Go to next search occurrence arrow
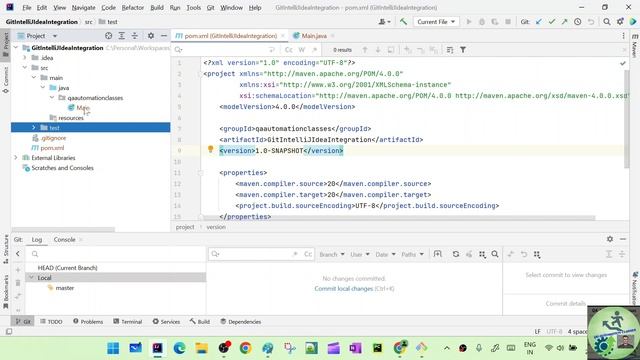The image size is (640, 360). 378,50
